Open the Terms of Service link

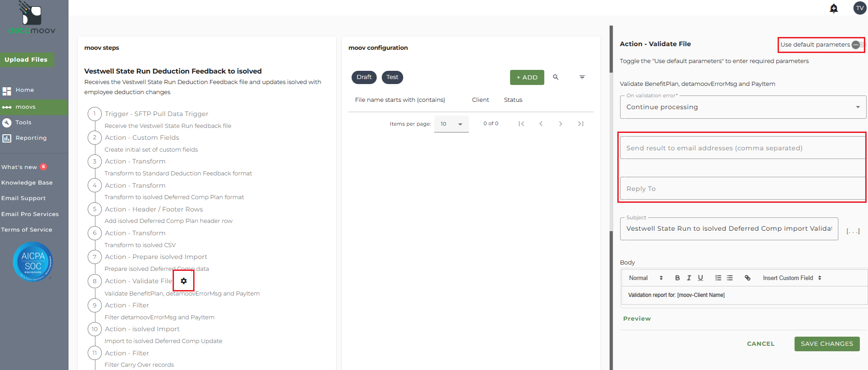click(26, 230)
